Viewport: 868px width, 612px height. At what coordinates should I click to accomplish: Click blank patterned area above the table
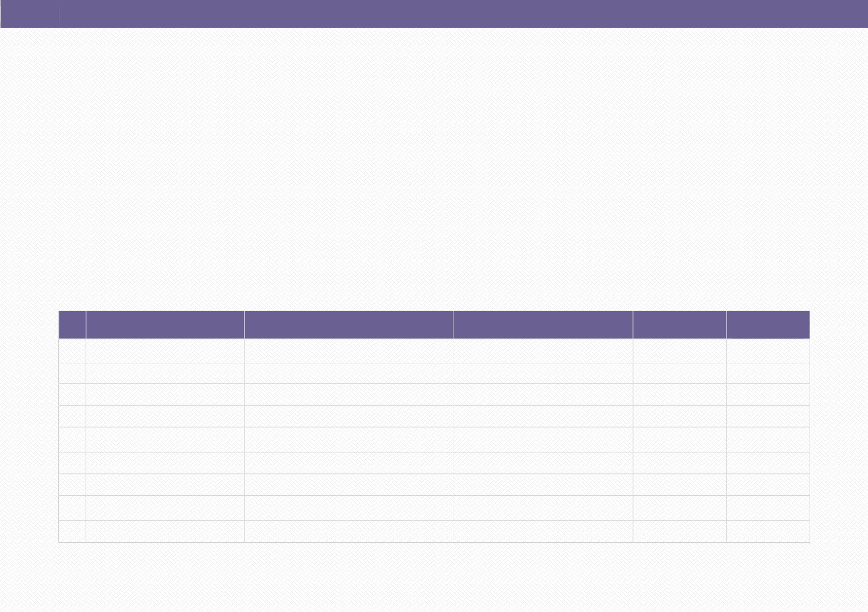pos(434,168)
